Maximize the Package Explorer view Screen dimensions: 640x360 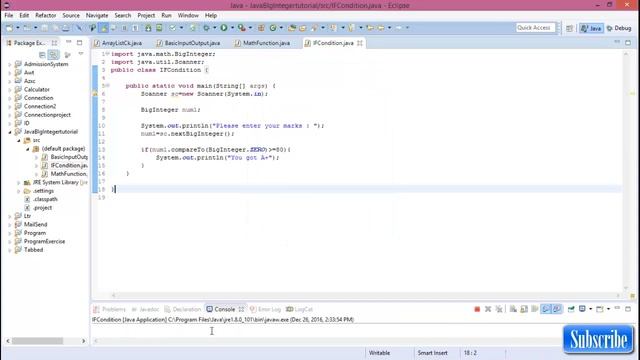80,42
